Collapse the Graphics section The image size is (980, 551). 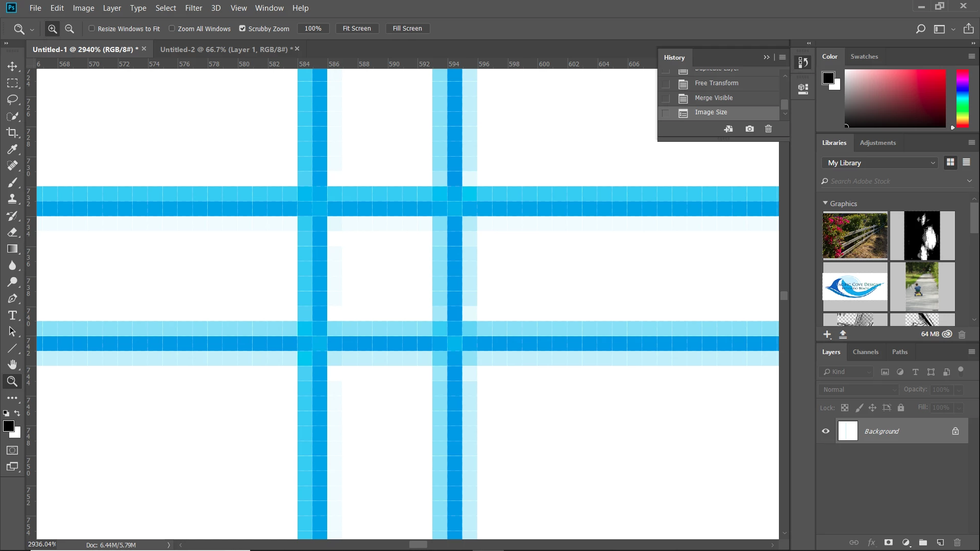[825, 203]
